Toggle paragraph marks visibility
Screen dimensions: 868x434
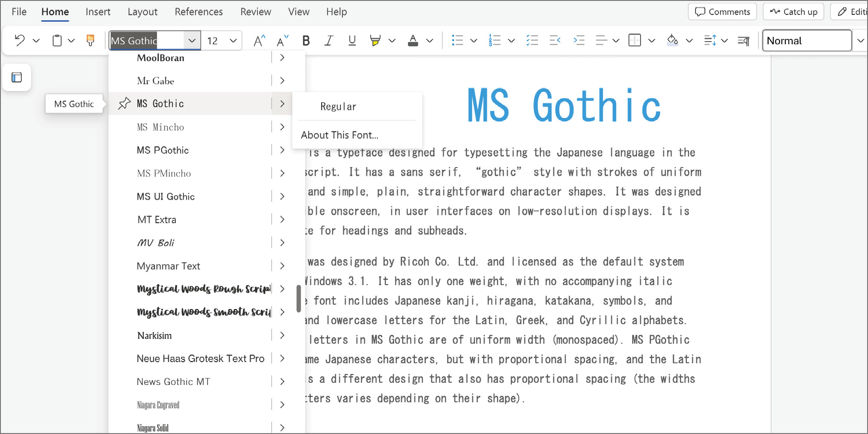pyautogui.click(x=743, y=40)
